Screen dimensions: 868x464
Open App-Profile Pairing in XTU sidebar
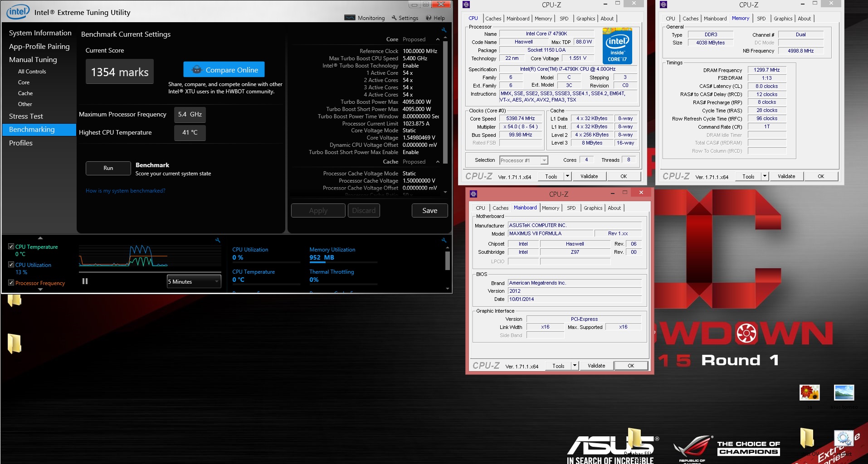click(x=39, y=46)
